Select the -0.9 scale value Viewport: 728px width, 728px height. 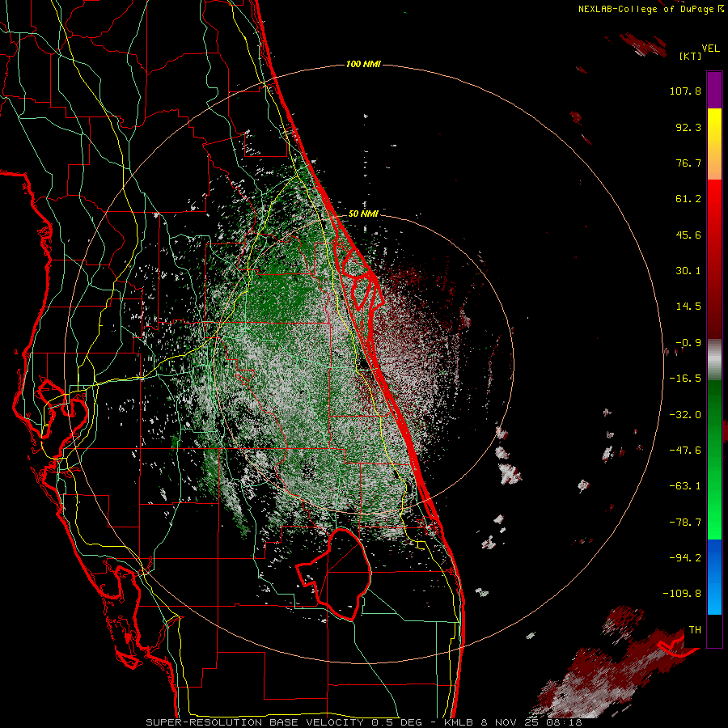pos(688,343)
